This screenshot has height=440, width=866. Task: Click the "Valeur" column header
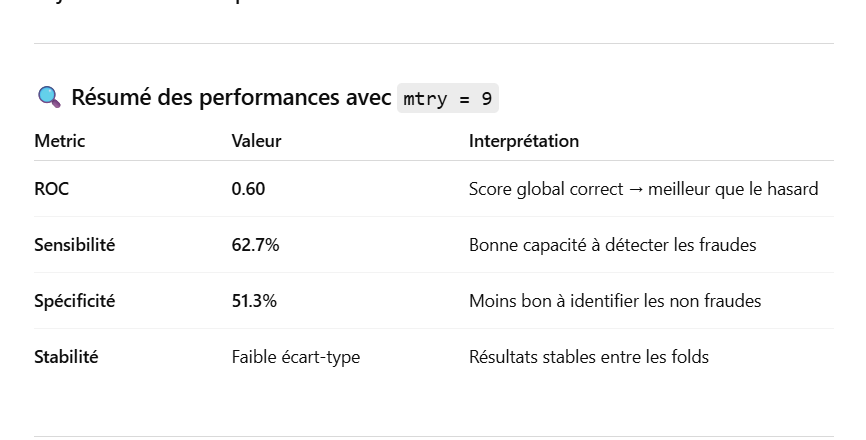tap(256, 141)
